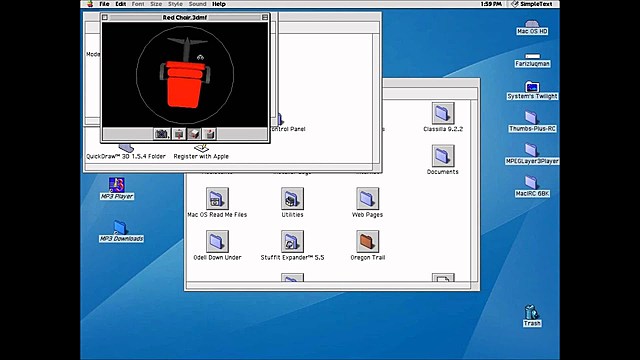This screenshot has width=640, height=360.
Task: Select the MP3 Player desktop icon
Action: click(x=117, y=189)
